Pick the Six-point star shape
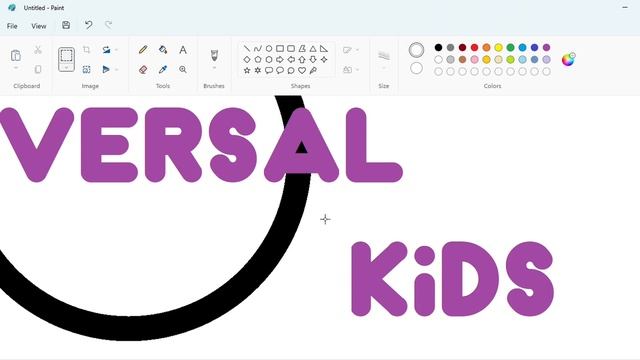640x360 pixels. [258, 70]
